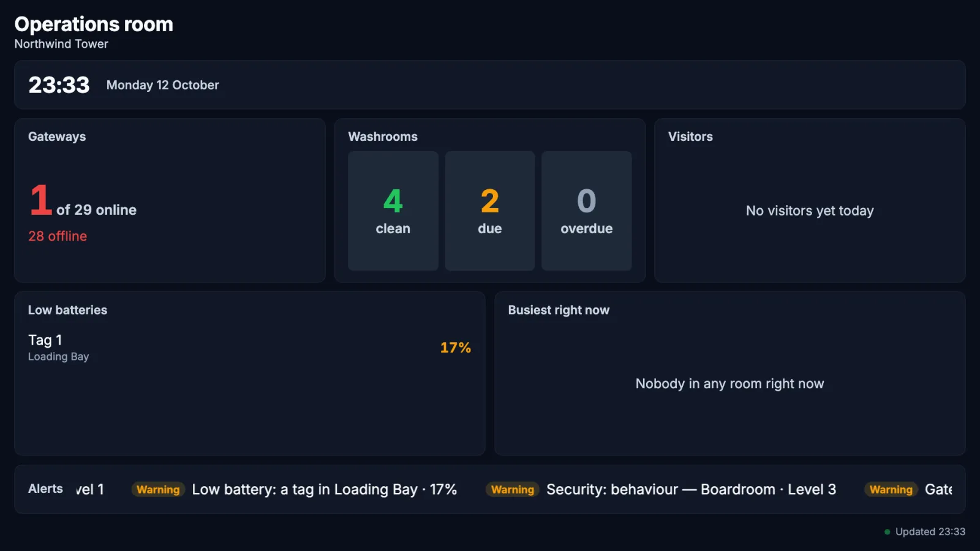
Task: Open the Gateways card title
Action: 57,137
